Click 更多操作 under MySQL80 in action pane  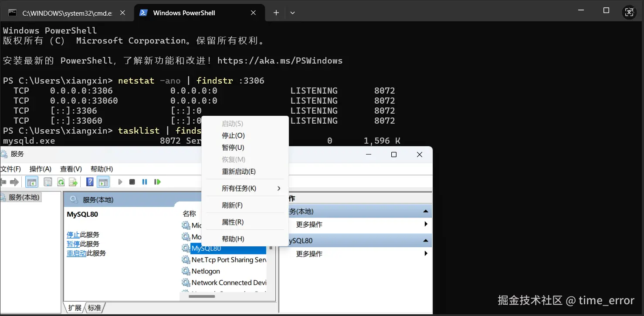(x=309, y=254)
